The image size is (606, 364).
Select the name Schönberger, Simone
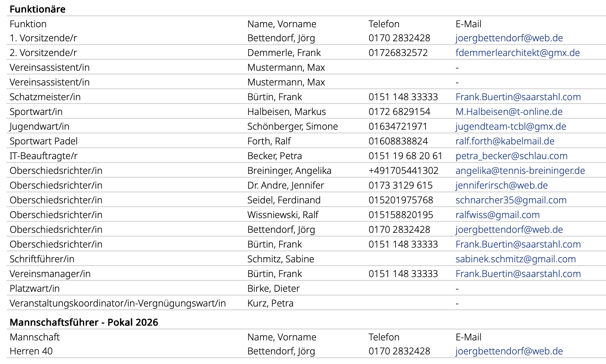click(292, 126)
